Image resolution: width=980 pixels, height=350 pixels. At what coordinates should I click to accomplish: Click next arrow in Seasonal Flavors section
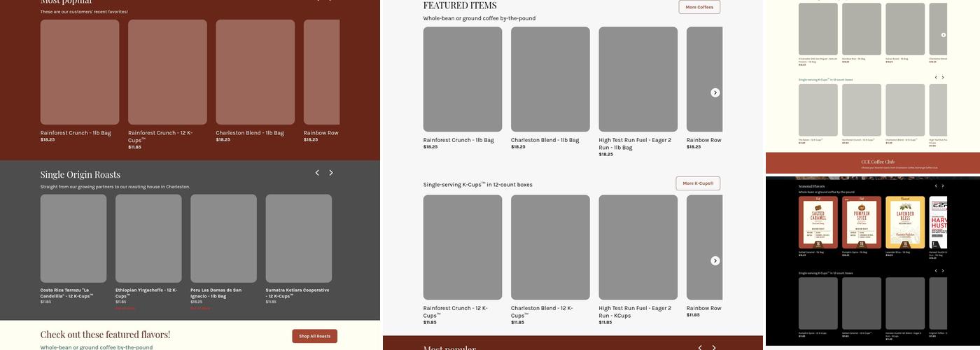click(943, 186)
